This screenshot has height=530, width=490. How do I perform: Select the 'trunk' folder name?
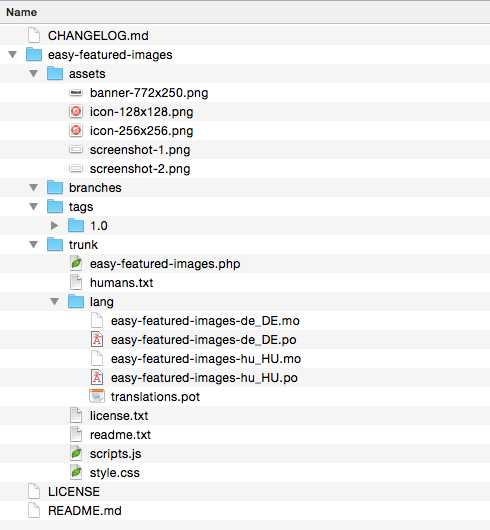click(83, 244)
